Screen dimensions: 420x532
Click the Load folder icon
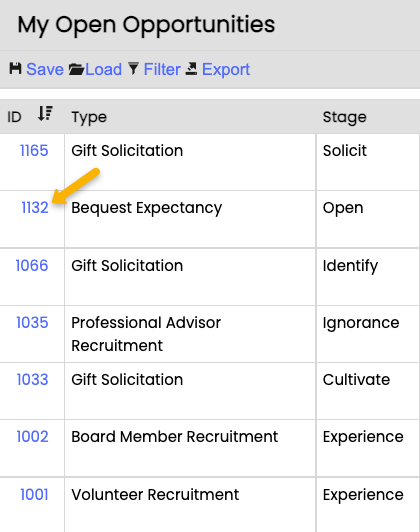[x=76, y=69]
